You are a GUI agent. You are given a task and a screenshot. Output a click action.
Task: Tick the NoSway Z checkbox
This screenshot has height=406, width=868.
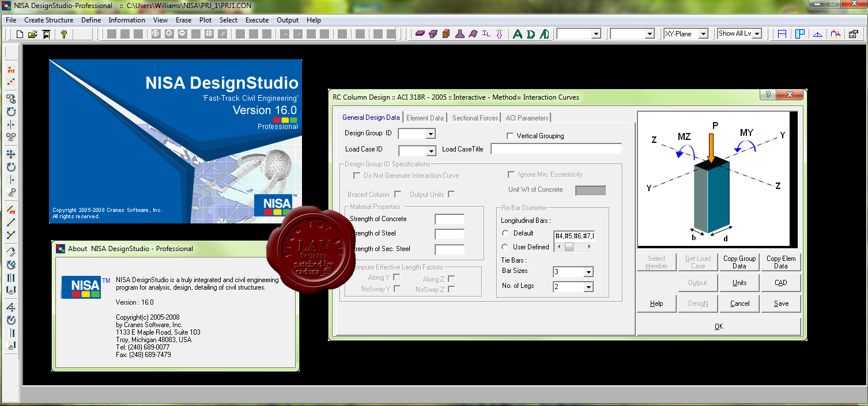click(x=451, y=289)
